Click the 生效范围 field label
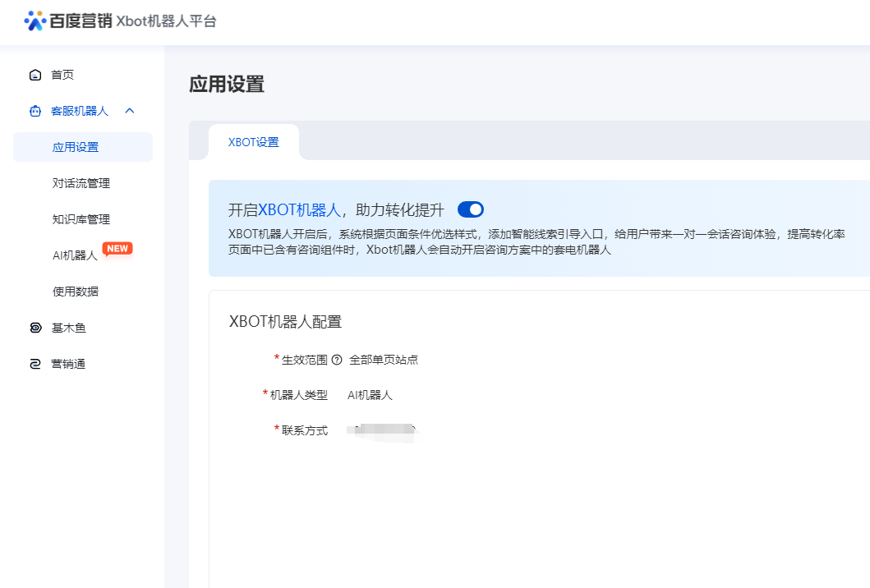The width and height of the screenshot is (870, 588). [305, 360]
